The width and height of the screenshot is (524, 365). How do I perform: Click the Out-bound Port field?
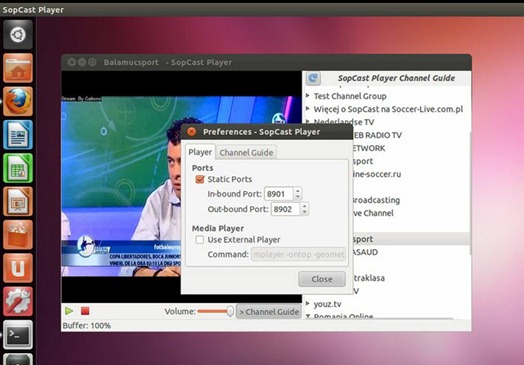tap(285, 209)
